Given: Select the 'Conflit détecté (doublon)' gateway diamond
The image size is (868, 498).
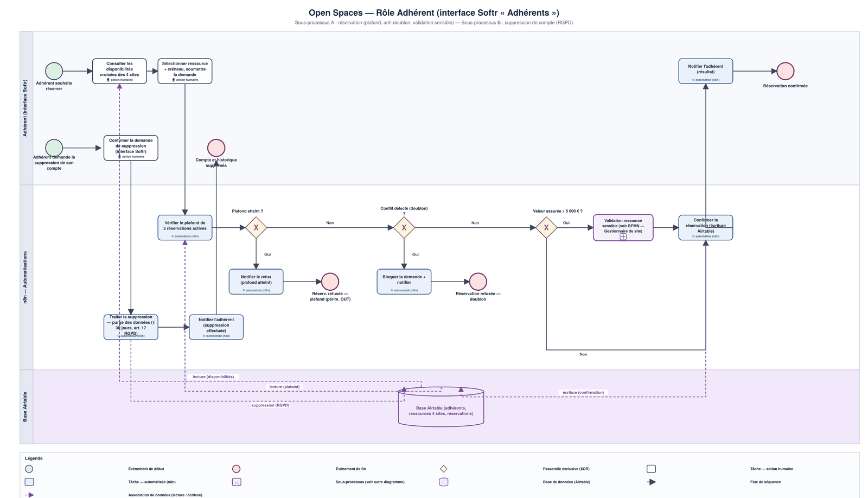Looking at the screenshot, I should point(404,228).
